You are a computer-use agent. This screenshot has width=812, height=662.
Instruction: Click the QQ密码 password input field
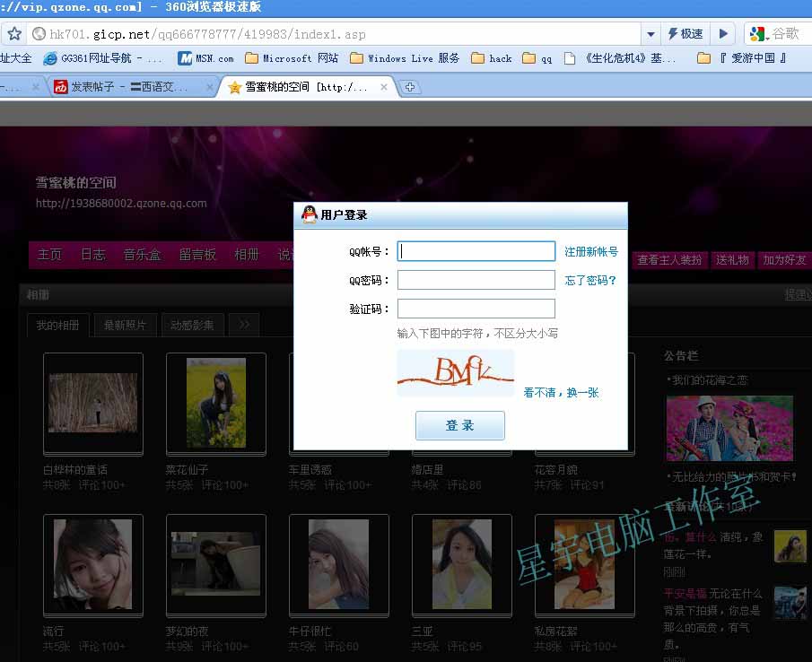coord(476,280)
